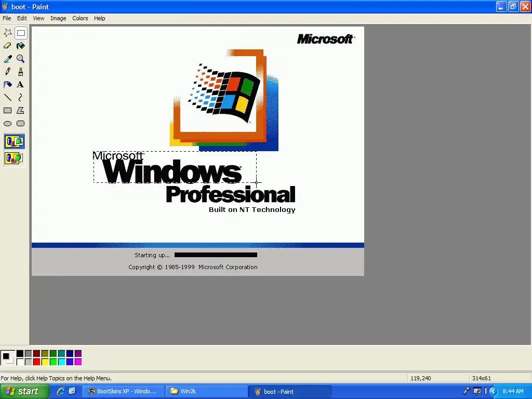Viewport: 532px width, 399px height.
Task: Click the boot - Paint taskbar button
Action: [290, 392]
